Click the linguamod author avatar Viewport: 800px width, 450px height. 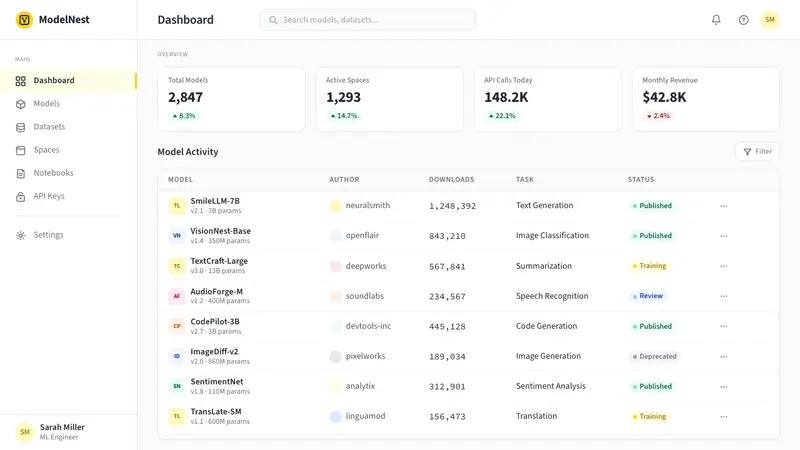335,416
